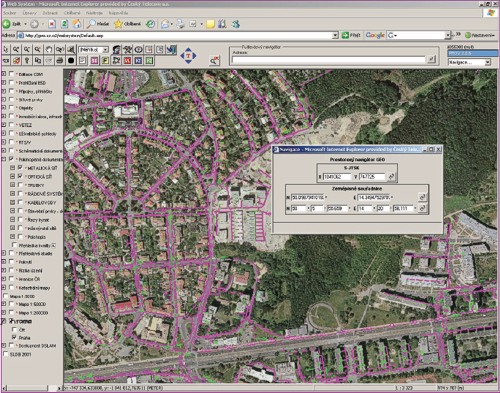500x393 pixels.
Task: Enable the VETEZ layer checkbox
Action: click(12, 125)
